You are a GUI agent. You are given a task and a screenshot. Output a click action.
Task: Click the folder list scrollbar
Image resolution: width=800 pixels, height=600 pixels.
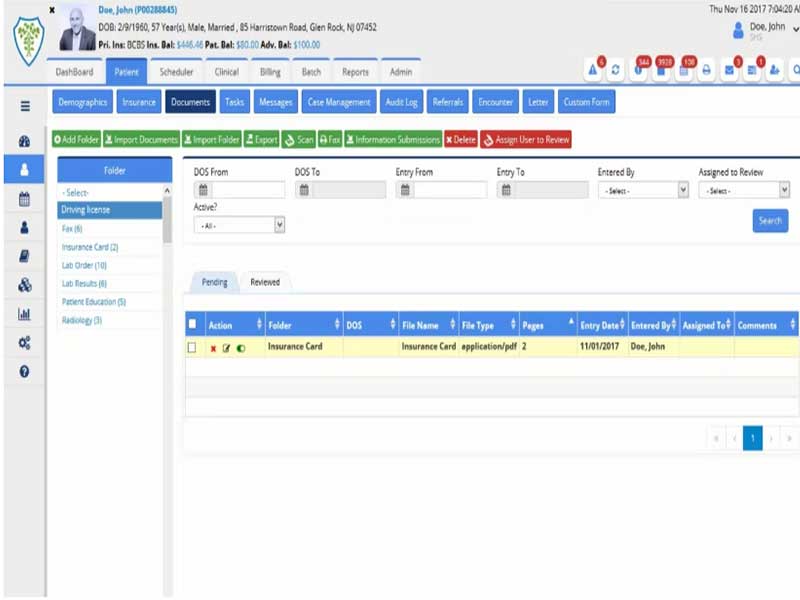[x=167, y=219]
